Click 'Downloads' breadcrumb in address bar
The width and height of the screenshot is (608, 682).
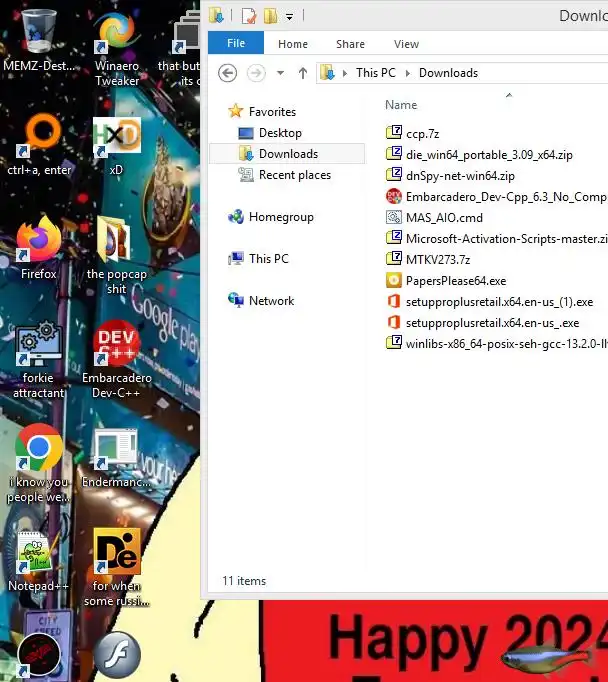[x=448, y=73]
